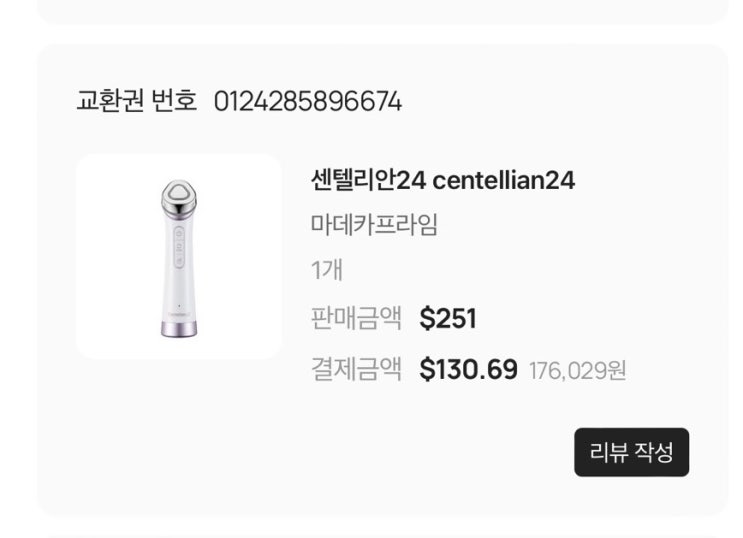Click the purple base of the pictured device
The height and width of the screenshot is (538, 743).
[x=178, y=326]
